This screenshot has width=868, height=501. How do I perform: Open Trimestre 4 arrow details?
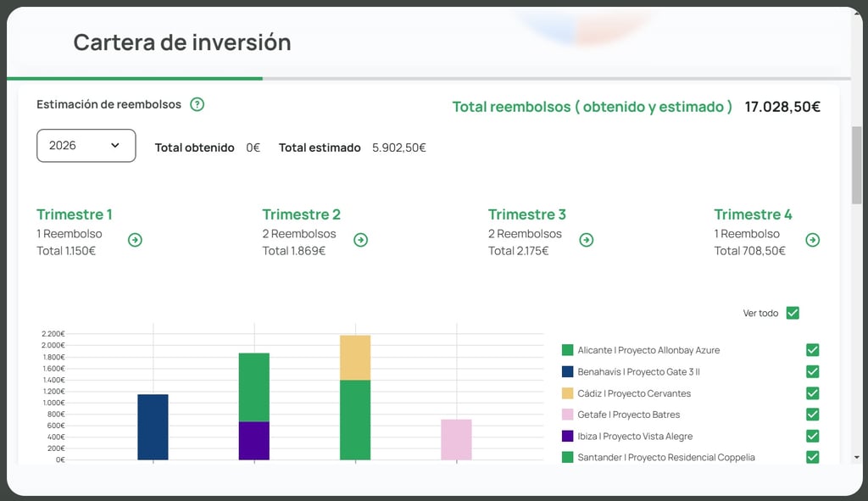pos(813,240)
